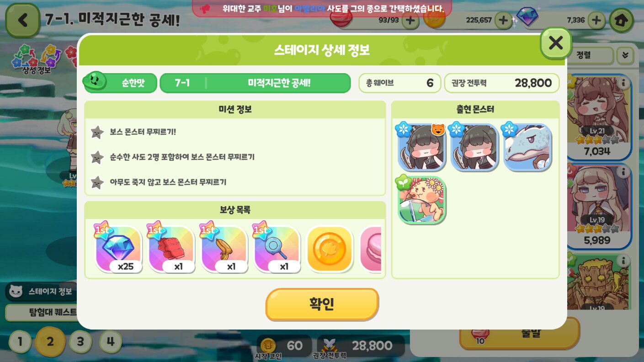This screenshot has height=362, width=644.
Task: Toggle the 순한맛 difficulty selector
Action: 120,83
